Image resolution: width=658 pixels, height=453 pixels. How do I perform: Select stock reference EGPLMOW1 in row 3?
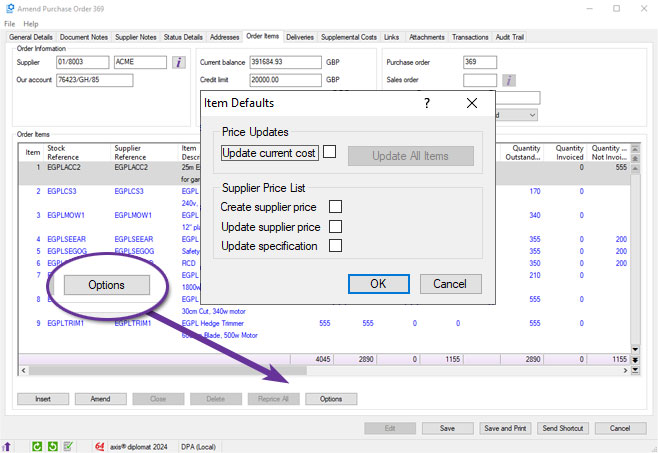(66, 215)
